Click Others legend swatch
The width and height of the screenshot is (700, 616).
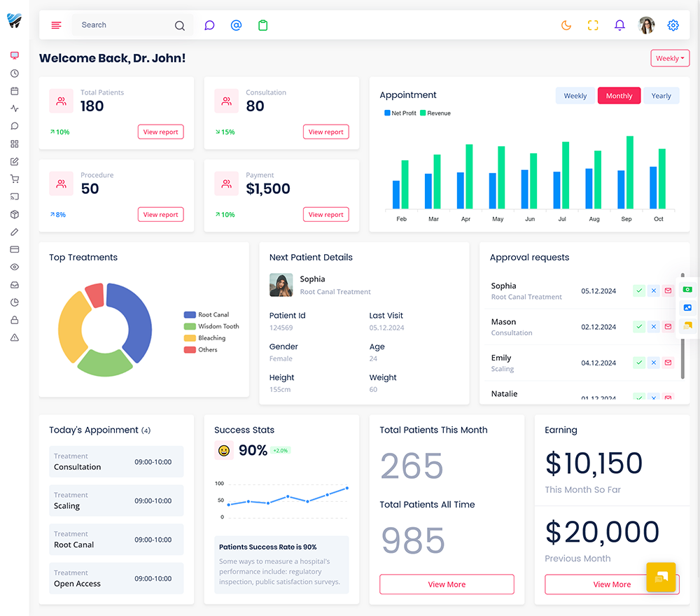(x=190, y=349)
